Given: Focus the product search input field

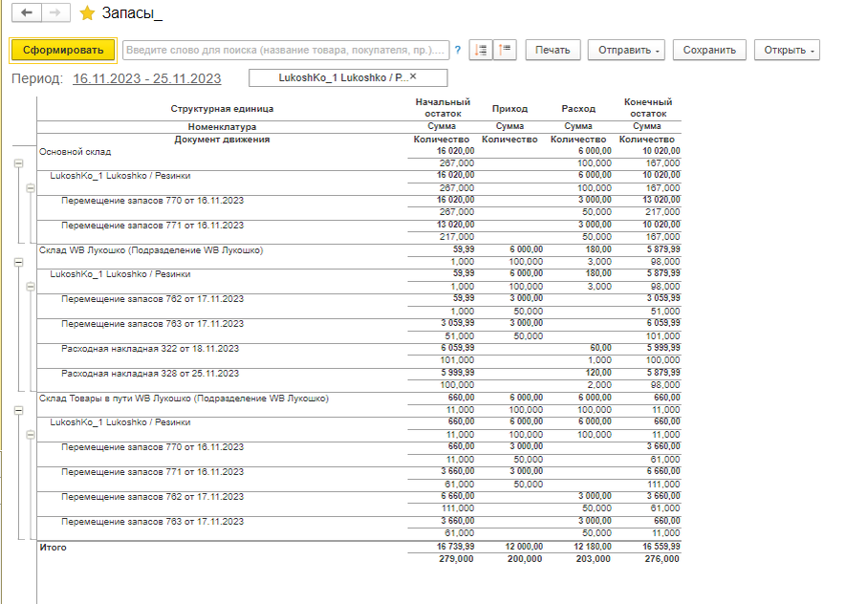Looking at the screenshot, I should 286,50.
